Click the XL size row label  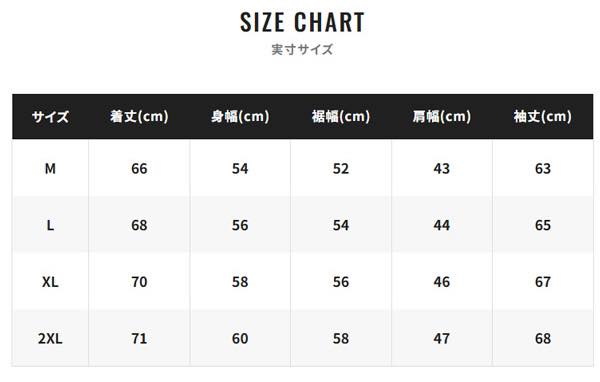tap(50, 282)
